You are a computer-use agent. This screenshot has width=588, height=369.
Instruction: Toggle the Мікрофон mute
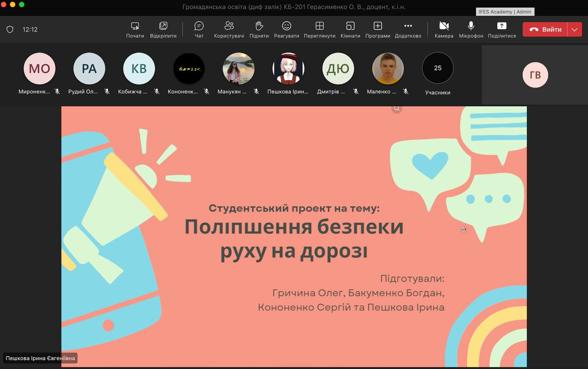pyautogui.click(x=471, y=29)
